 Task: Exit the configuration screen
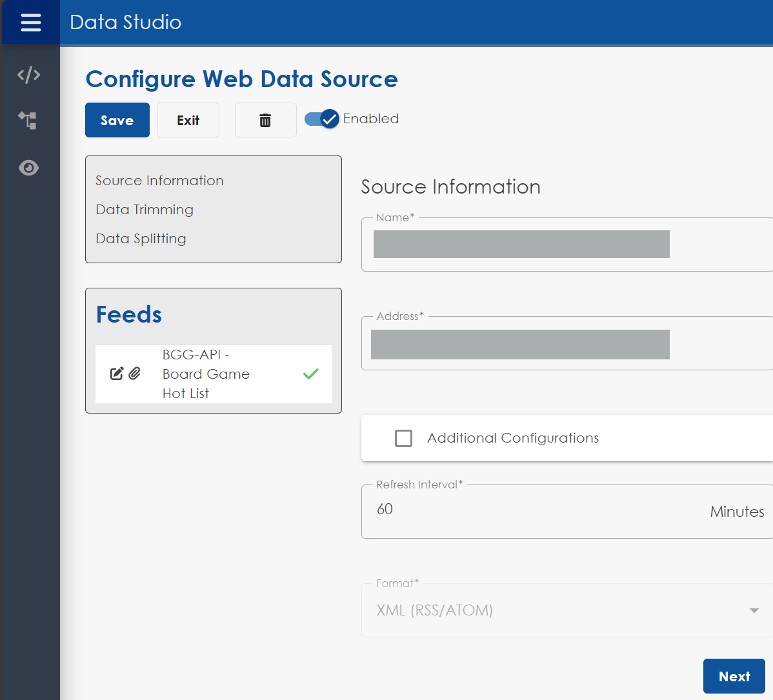tap(188, 120)
